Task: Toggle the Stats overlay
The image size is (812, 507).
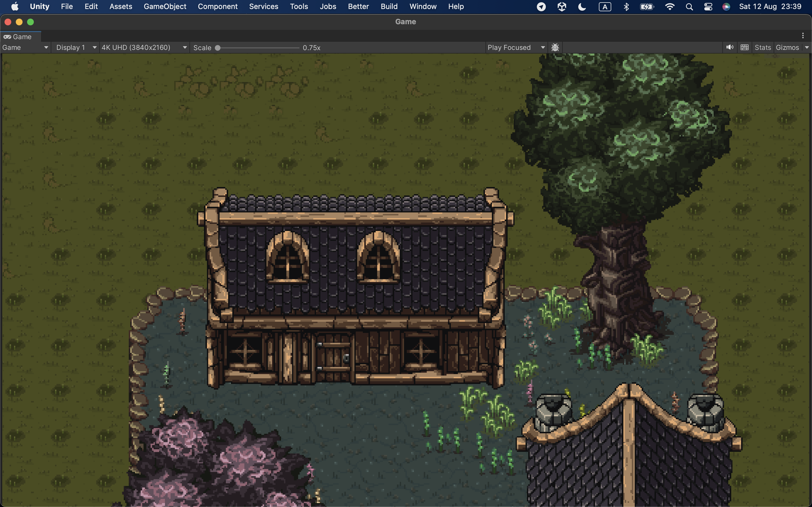Action: point(762,47)
